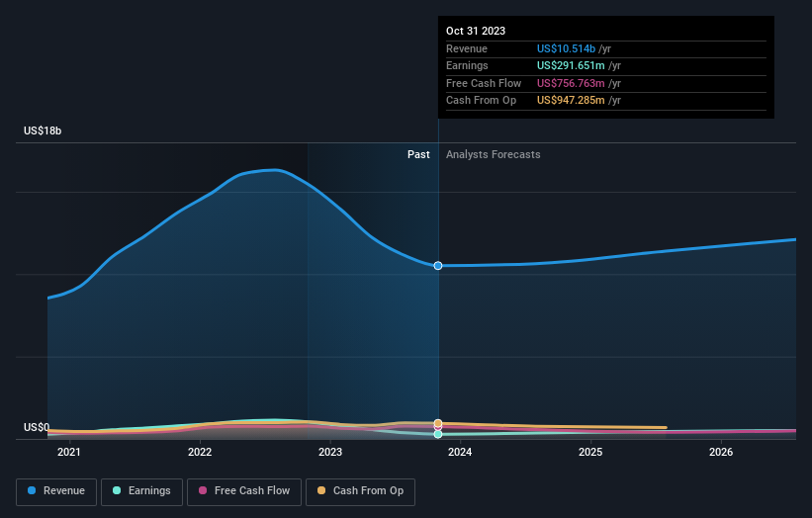Click the US$18b y-axis label
This screenshot has width=812, height=518.
pos(43,130)
